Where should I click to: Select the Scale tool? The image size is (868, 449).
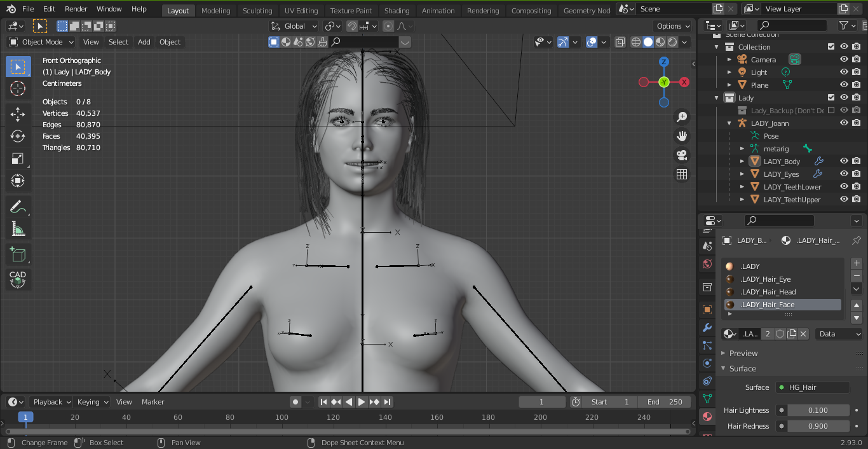point(18,159)
